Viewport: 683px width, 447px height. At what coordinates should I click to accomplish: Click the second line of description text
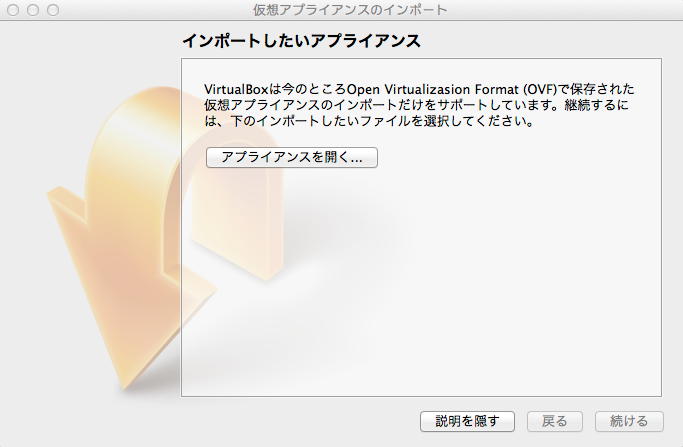click(416, 105)
